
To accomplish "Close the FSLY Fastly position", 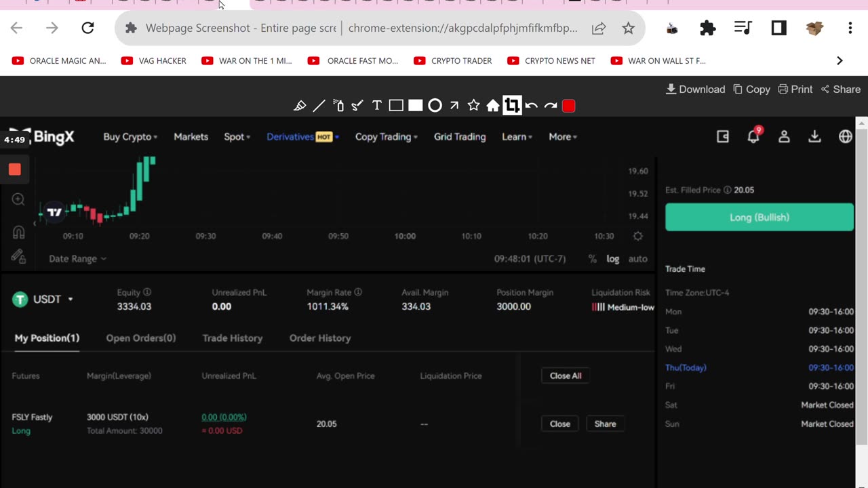I will (560, 424).
